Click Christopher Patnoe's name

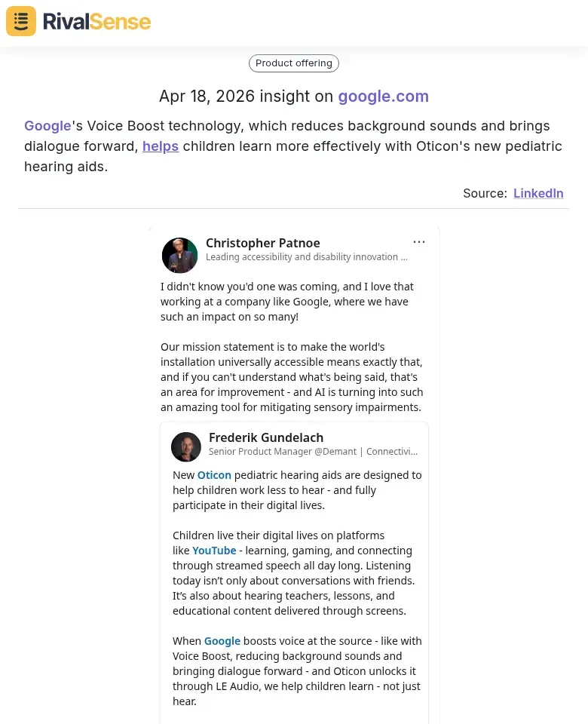point(262,243)
